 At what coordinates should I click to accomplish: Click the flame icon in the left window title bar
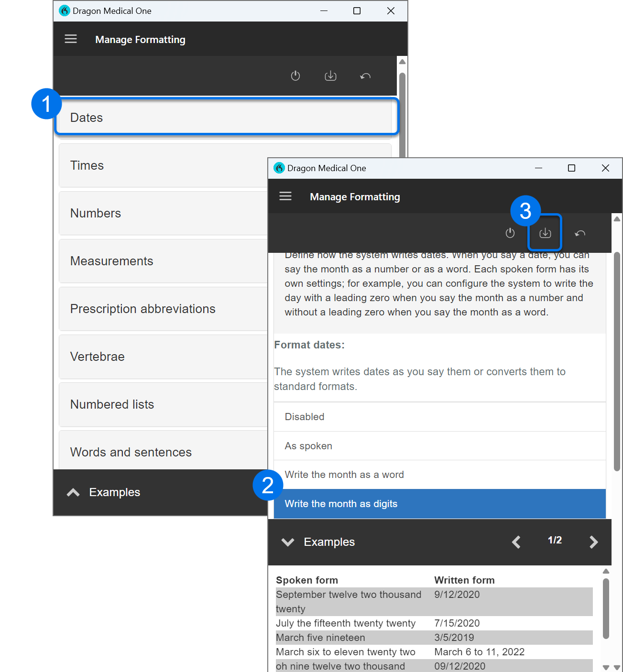click(64, 10)
